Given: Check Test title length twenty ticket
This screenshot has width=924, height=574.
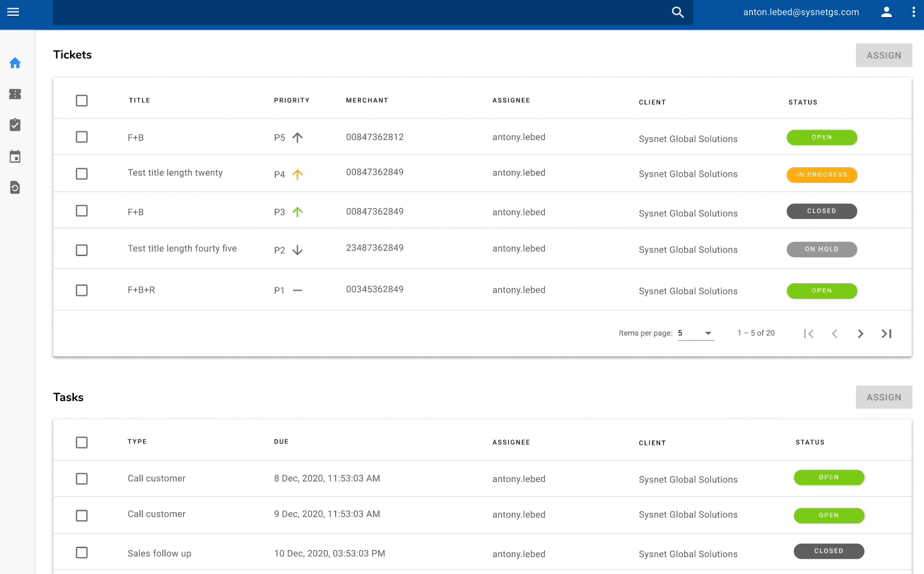Looking at the screenshot, I should pos(81,173).
